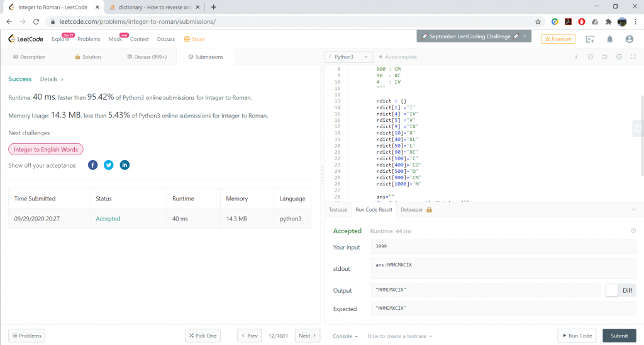Image resolution: width=644 pixels, height=345 pixels.
Task: Open Chrome menu three dots
Action: pos(635,22)
